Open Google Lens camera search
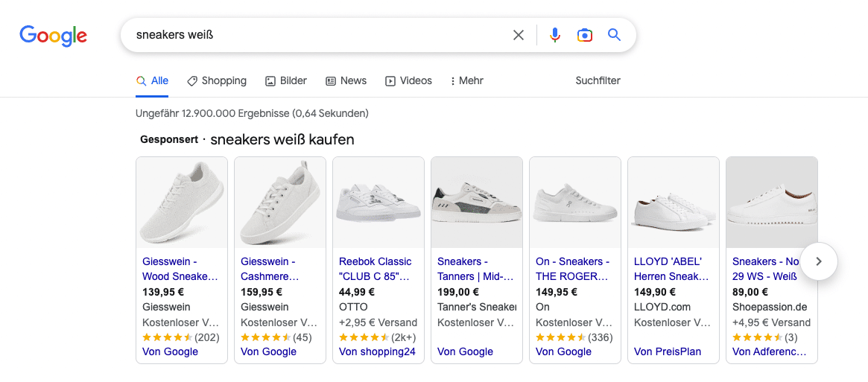The image size is (868, 382). 585,35
